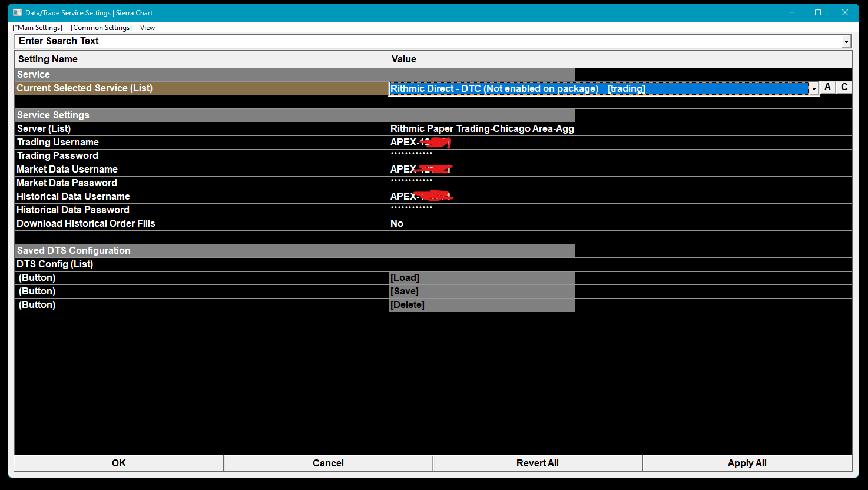Open the Main Settings menu
The height and width of the screenshot is (490, 868).
[x=38, y=28]
